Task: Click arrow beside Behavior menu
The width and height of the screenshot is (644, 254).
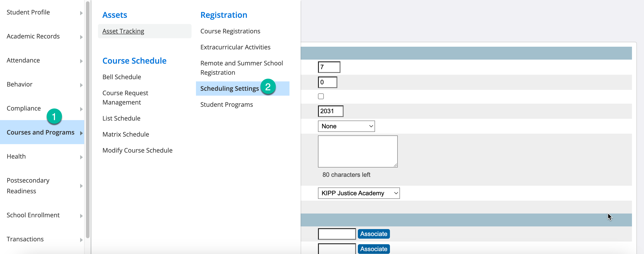Action: [x=81, y=85]
